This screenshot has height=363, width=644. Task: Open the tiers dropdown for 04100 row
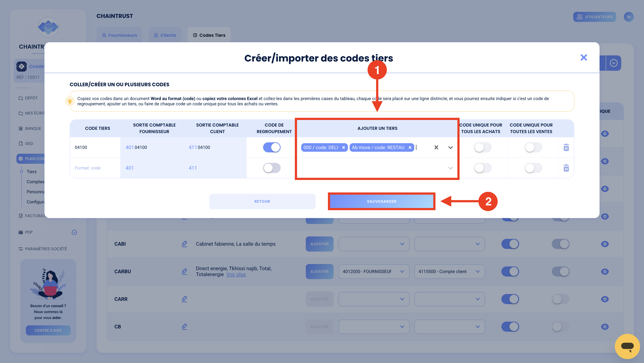coord(451,147)
